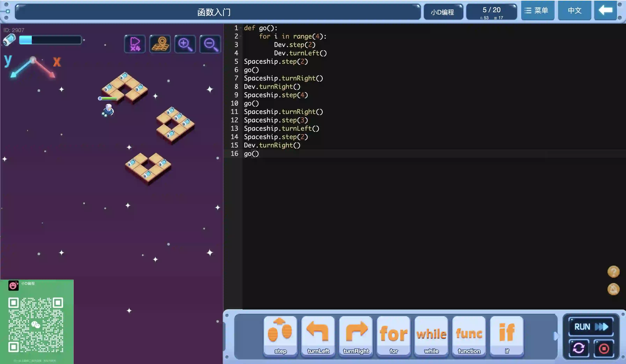Reset the level with refresh icon
626x364 pixels.
tap(579, 348)
